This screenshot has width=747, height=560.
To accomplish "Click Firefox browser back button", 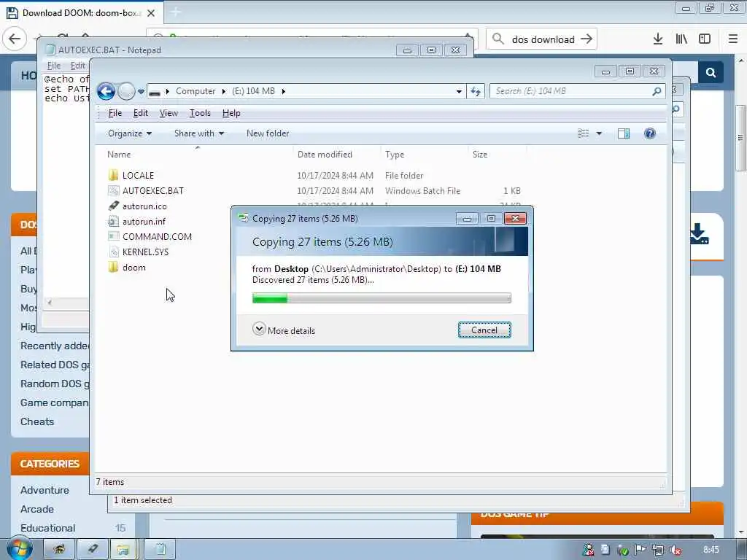I will click(15, 39).
